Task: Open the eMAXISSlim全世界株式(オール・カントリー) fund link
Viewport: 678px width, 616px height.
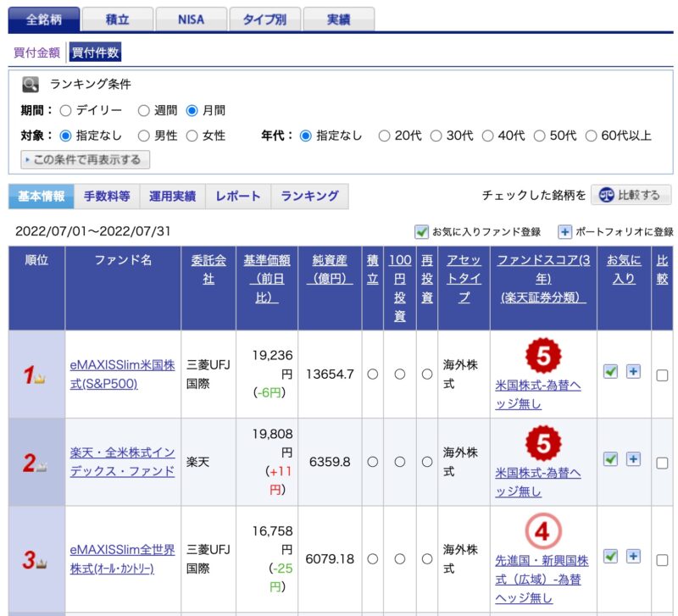Action: coord(122,558)
